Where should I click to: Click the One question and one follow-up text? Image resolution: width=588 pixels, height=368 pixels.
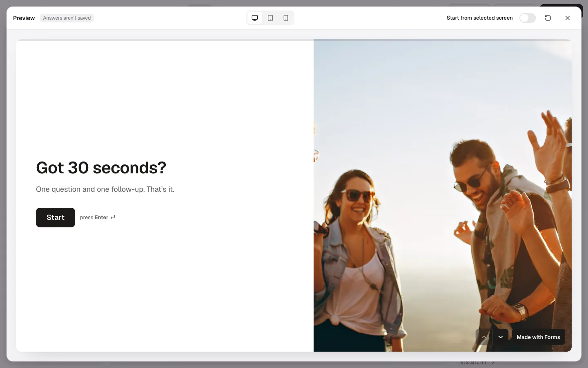(105, 189)
